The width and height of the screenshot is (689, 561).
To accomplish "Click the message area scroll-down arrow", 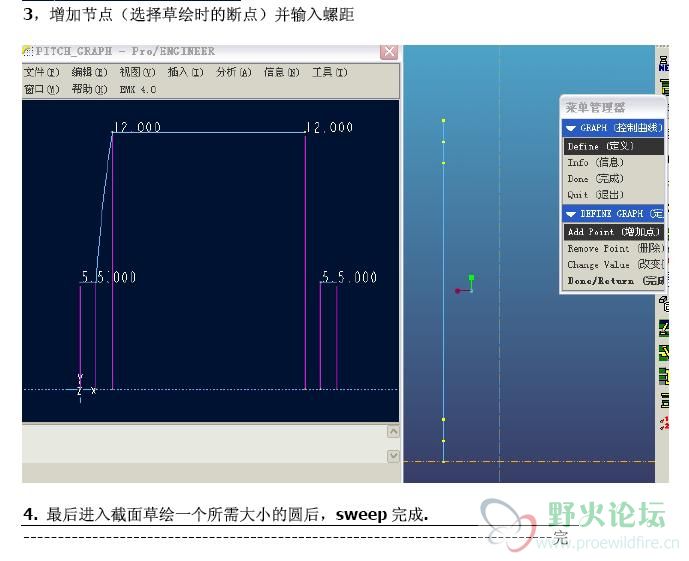I will pos(393,456).
